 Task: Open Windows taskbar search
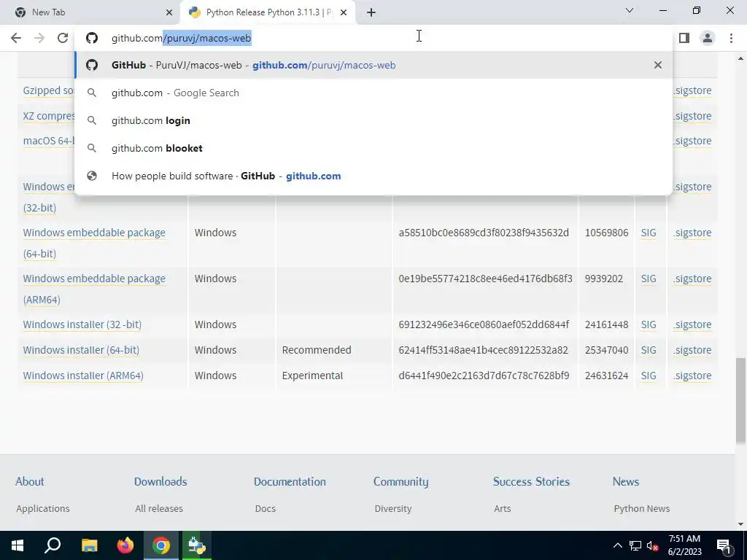(x=53, y=545)
